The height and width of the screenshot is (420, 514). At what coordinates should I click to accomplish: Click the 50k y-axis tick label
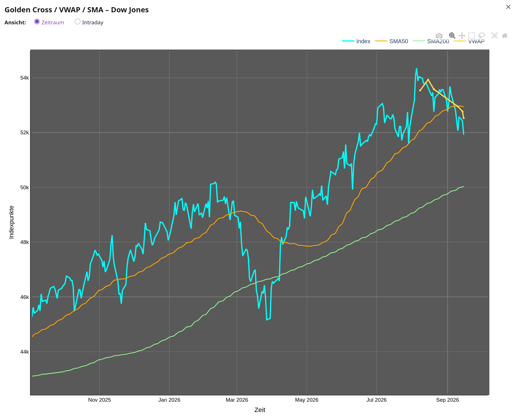(25, 188)
